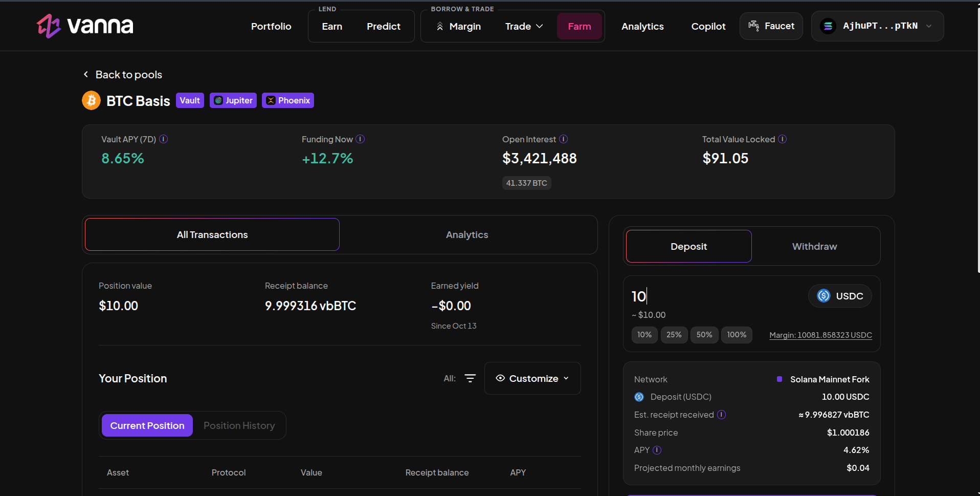Select Withdraw mode
The height and width of the screenshot is (496, 980).
[814, 246]
